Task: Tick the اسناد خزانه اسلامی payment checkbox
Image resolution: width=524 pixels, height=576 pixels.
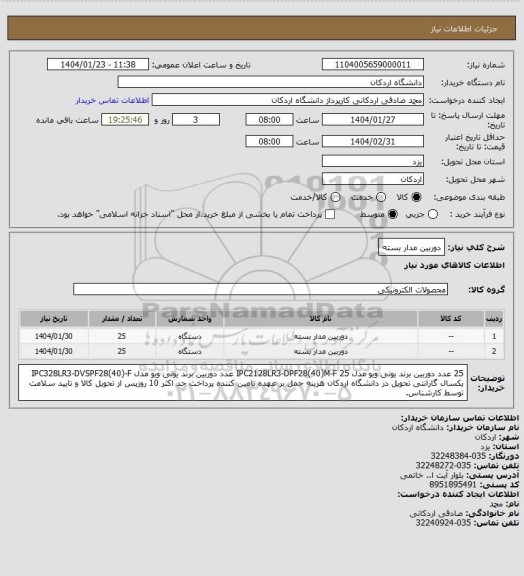Action: pyautogui.click(x=330, y=214)
